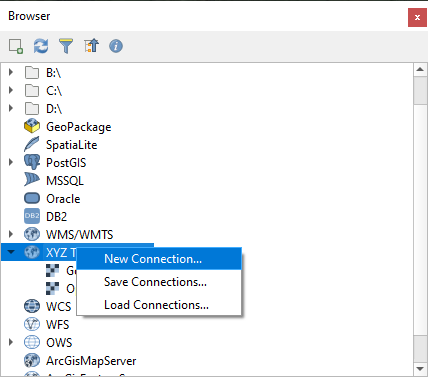Image resolution: width=428 pixels, height=377 pixels.
Task: Expand the WMS/WMTS node
Action: click(x=11, y=234)
